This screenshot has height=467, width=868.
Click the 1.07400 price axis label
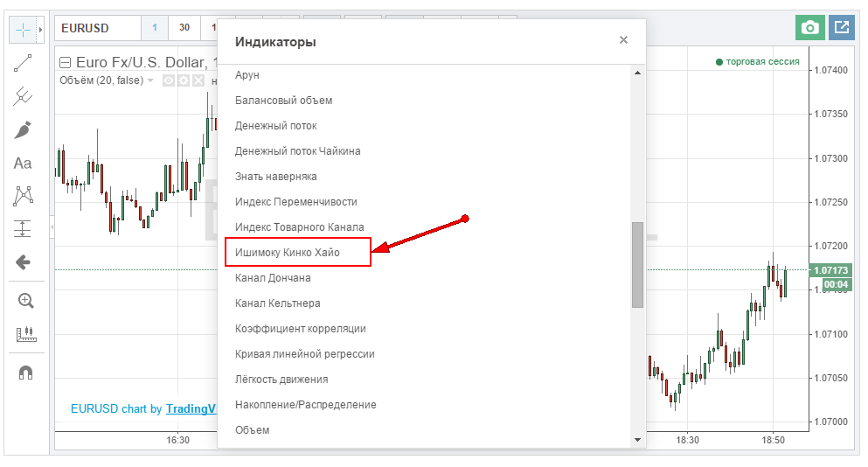click(830, 70)
